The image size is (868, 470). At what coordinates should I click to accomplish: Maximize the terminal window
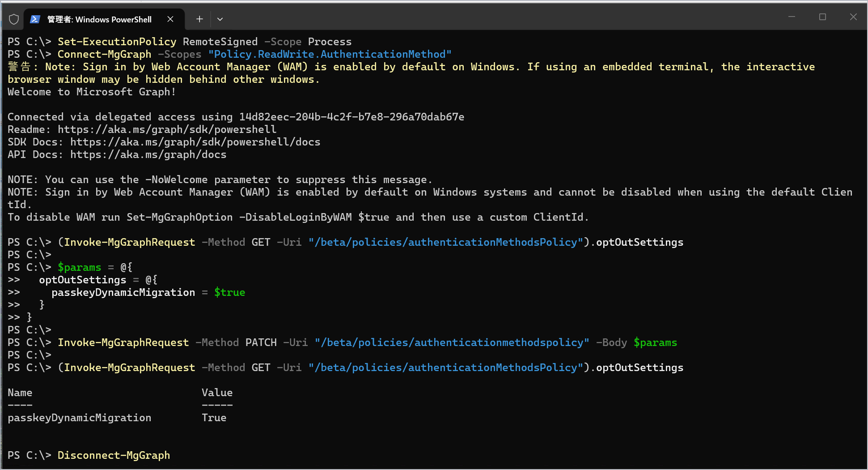tap(822, 17)
